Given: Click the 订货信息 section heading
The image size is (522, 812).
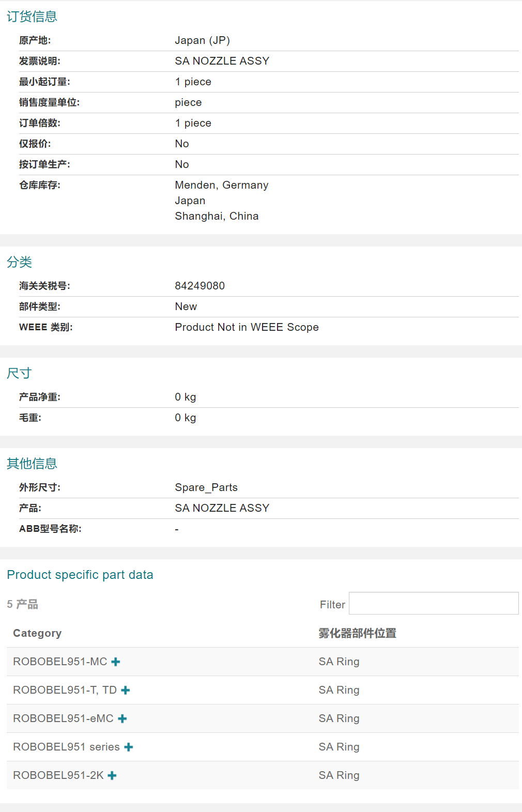Looking at the screenshot, I should [32, 17].
